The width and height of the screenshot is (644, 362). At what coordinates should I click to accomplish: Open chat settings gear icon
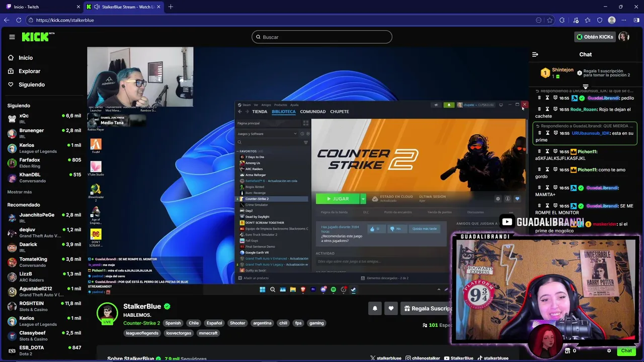[609, 351]
